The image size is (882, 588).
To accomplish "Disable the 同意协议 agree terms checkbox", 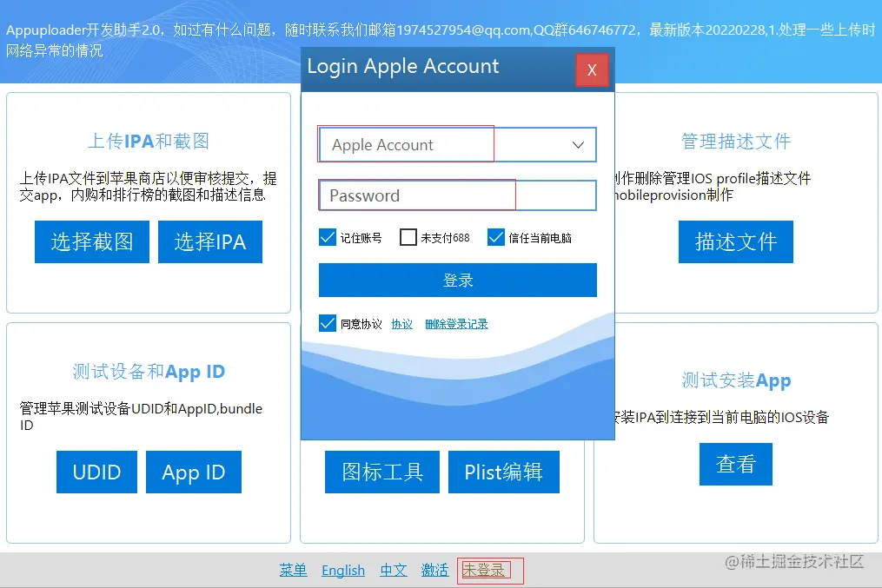I will (x=328, y=323).
